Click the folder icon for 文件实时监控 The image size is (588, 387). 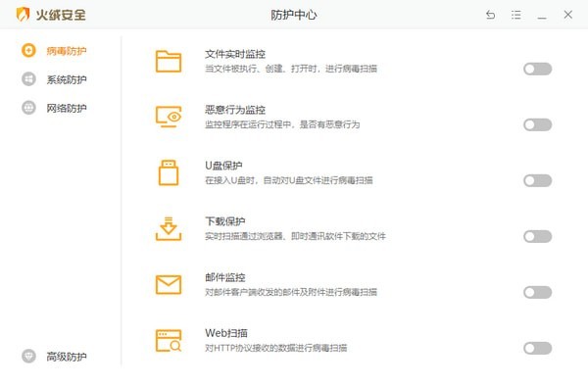[169, 61]
